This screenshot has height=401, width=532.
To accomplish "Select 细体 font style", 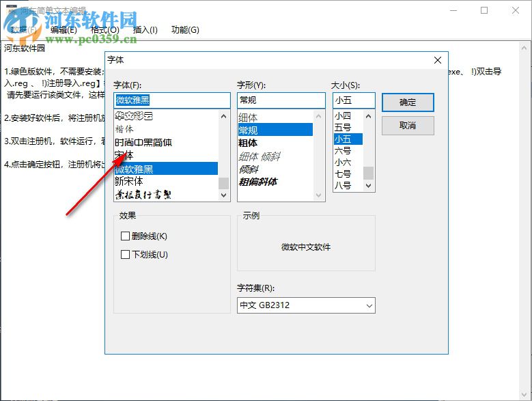I will tap(275, 117).
